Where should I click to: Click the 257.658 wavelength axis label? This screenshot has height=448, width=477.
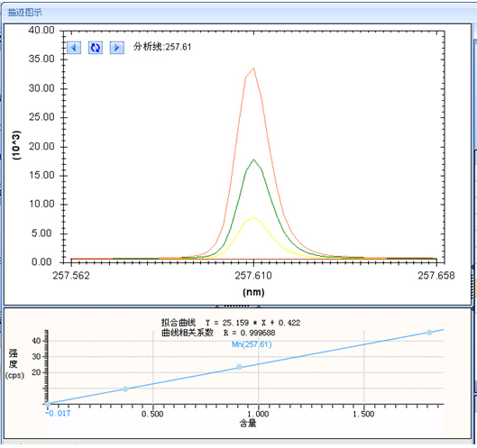[x=436, y=276]
